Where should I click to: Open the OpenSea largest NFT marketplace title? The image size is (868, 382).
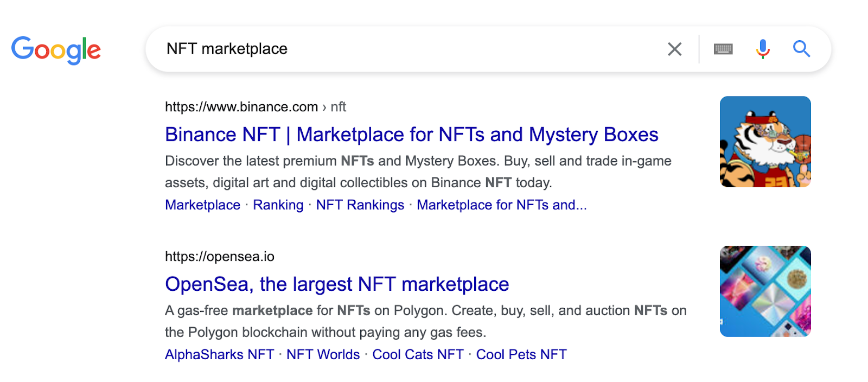coord(337,284)
